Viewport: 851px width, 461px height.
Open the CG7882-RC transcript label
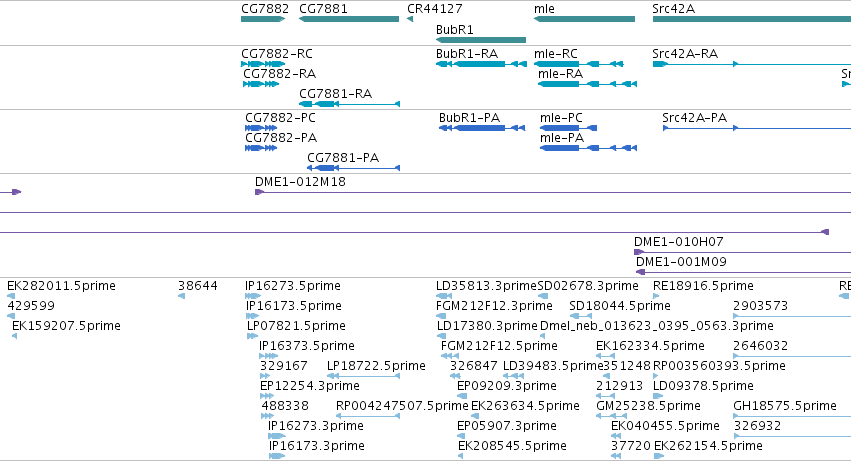point(277,54)
